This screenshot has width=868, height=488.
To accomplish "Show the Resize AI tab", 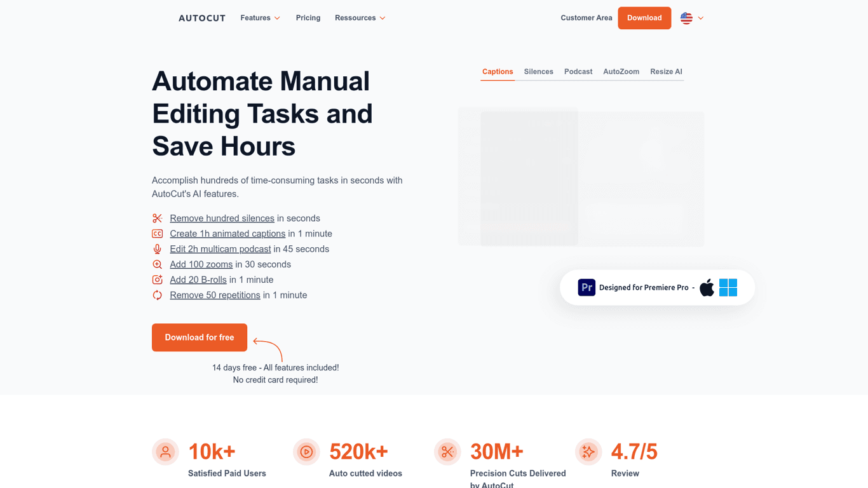I will coord(666,72).
